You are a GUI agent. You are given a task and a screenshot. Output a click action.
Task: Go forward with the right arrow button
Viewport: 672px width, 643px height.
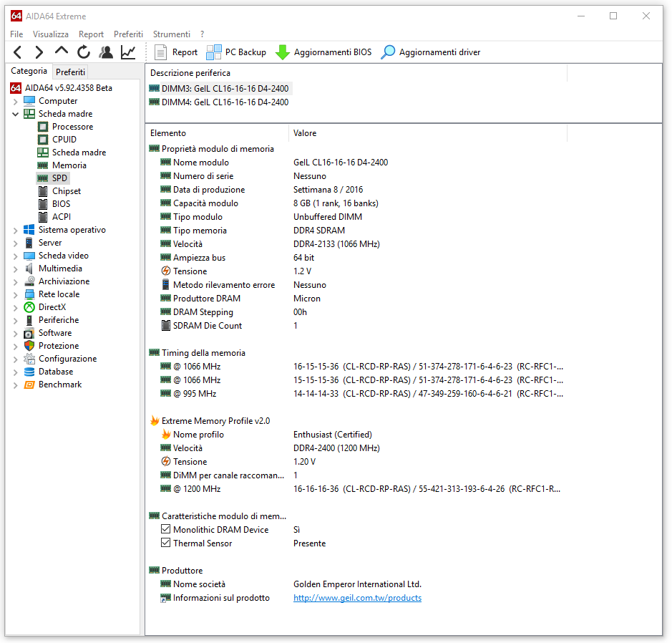(x=39, y=52)
